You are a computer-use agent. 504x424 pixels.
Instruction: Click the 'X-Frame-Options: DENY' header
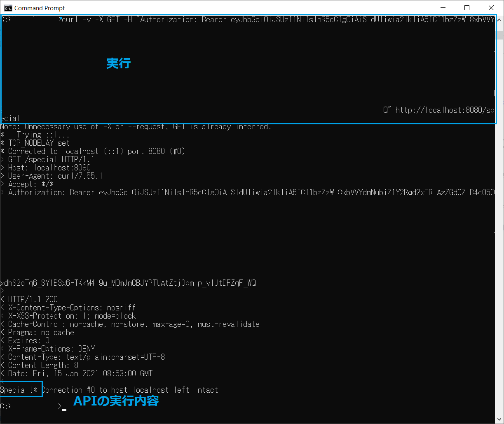[x=47, y=349]
